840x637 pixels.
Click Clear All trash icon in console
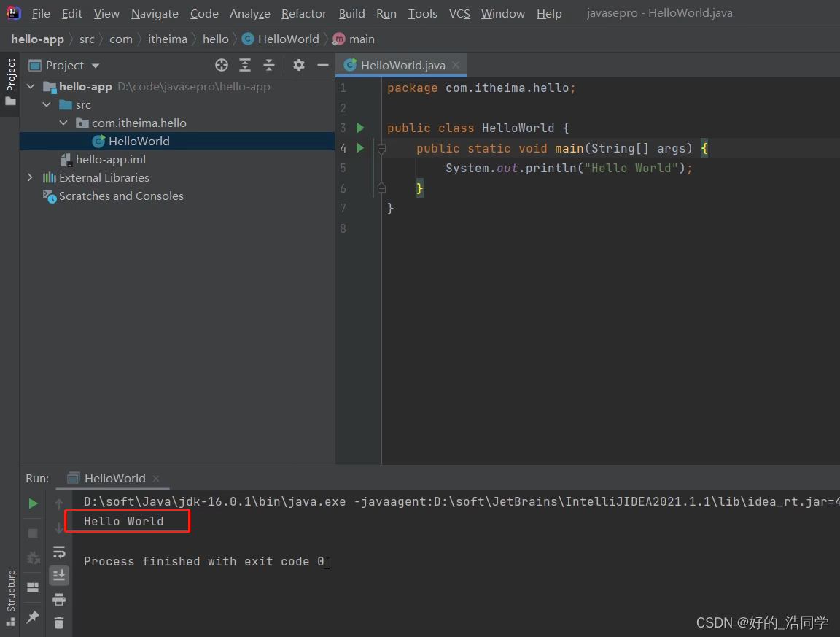pos(59,622)
